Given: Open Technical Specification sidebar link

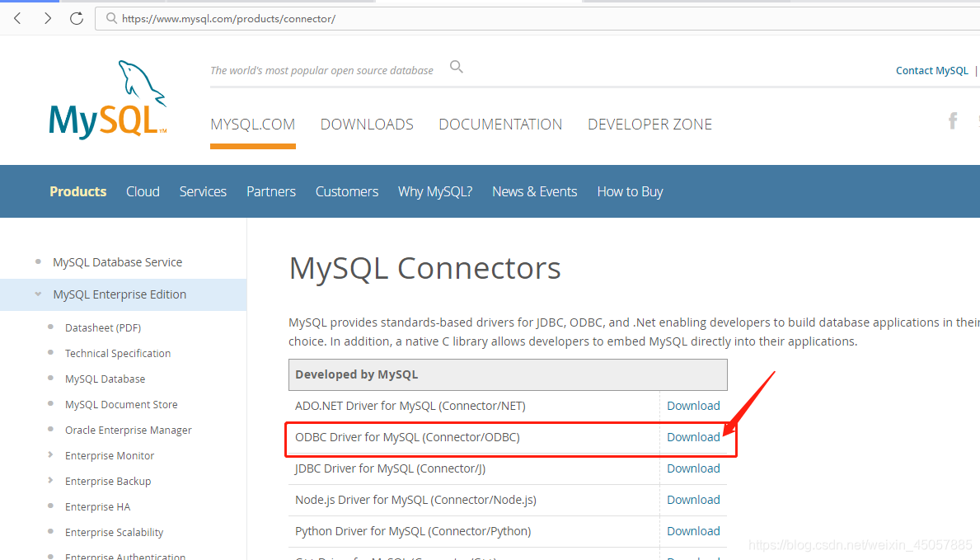Looking at the screenshot, I should tap(118, 354).
